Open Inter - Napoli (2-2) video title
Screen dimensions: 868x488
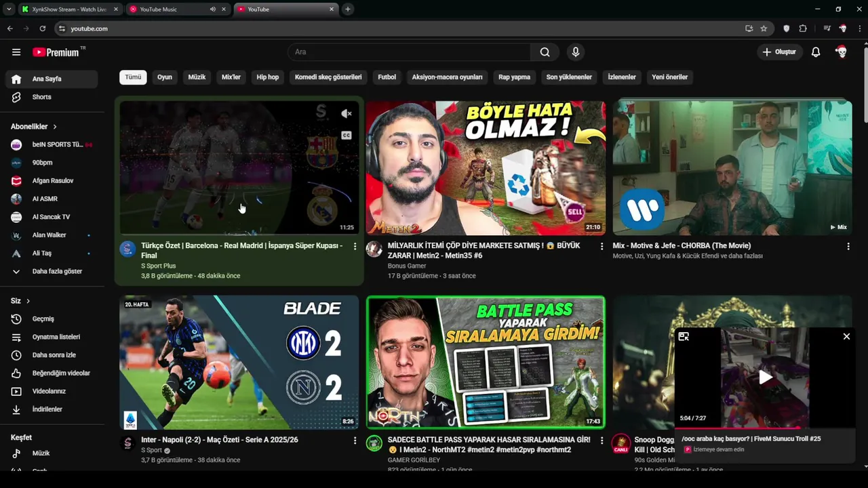[x=220, y=440]
